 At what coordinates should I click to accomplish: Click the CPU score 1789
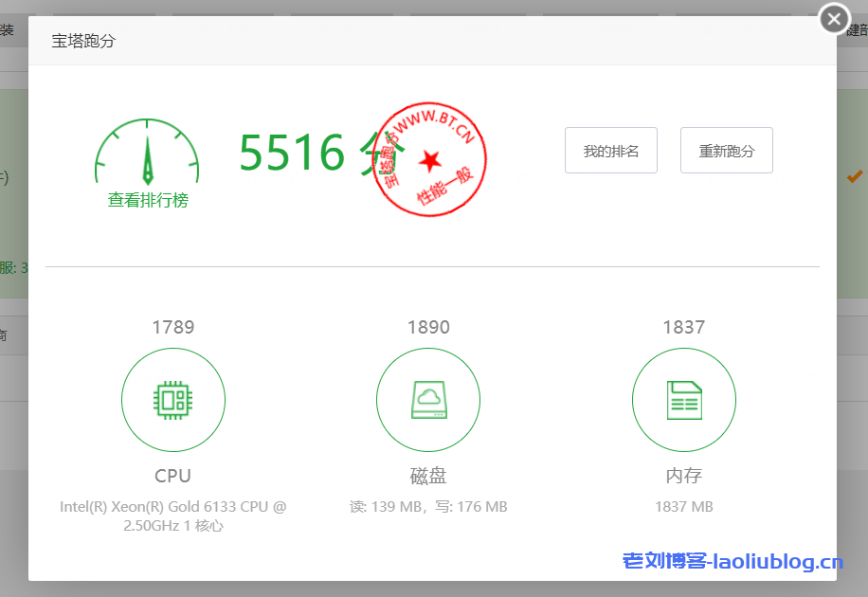click(172, 327)
